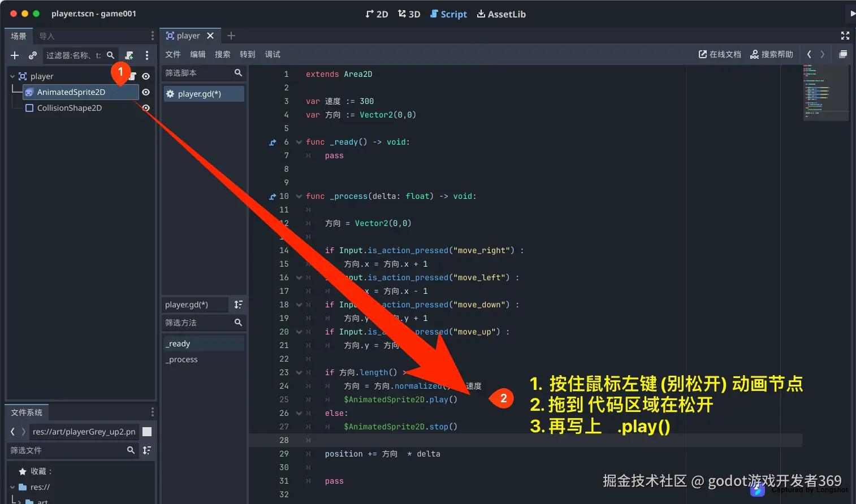
Task: Open the scene dock tab options dots
Action: (152, 36)
